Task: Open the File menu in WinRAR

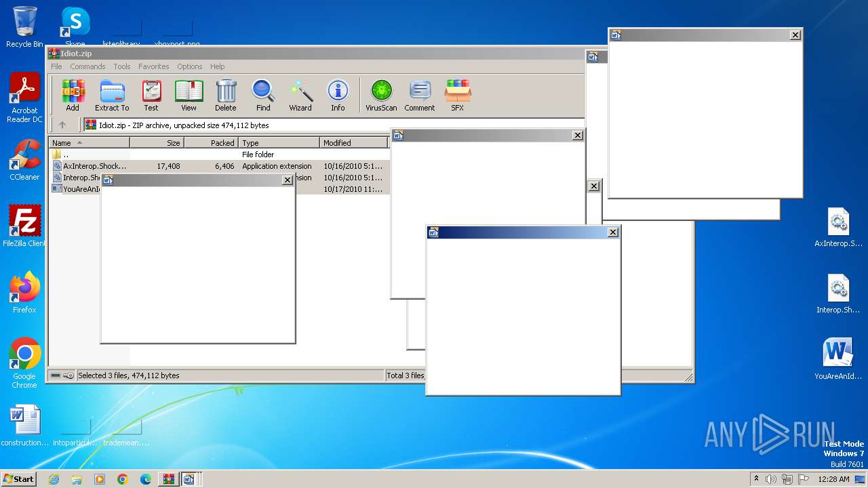Action: click(x=56, y=66)
